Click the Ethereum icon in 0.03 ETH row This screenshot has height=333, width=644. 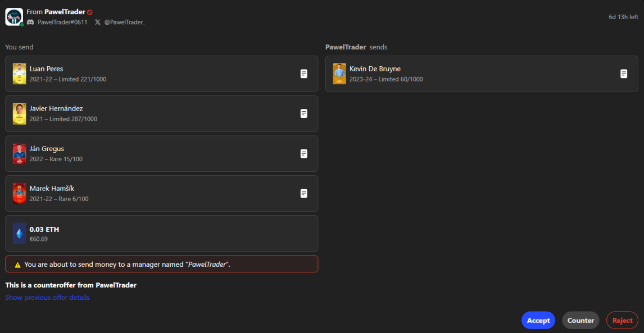click(x=19, y=234)
